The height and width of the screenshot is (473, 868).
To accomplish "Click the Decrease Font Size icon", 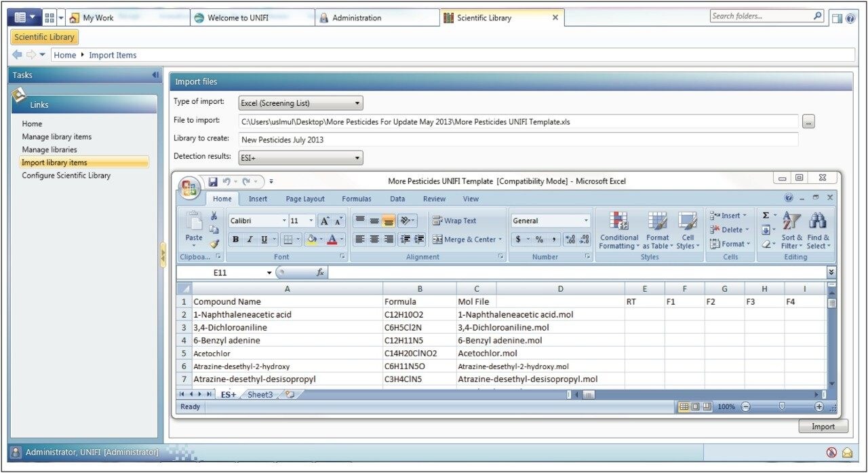I will click(x=339, y=221).
